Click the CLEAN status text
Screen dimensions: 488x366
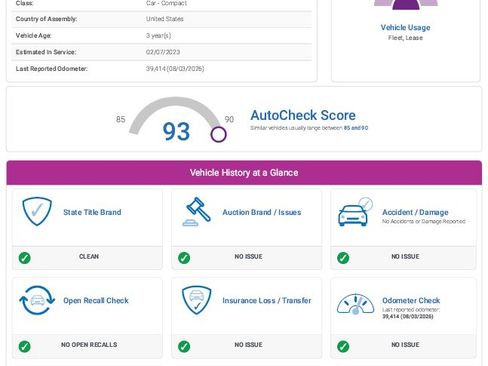[89, 257]
